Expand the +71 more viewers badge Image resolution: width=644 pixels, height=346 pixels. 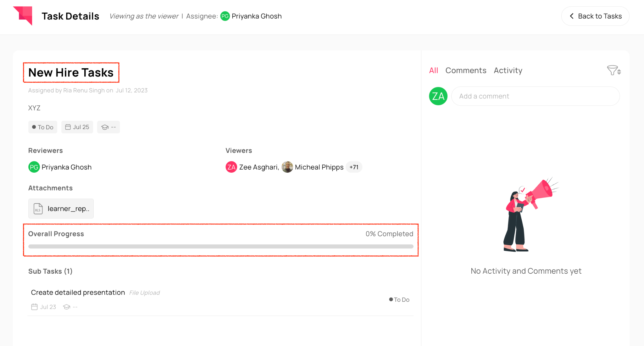[354, 167]
